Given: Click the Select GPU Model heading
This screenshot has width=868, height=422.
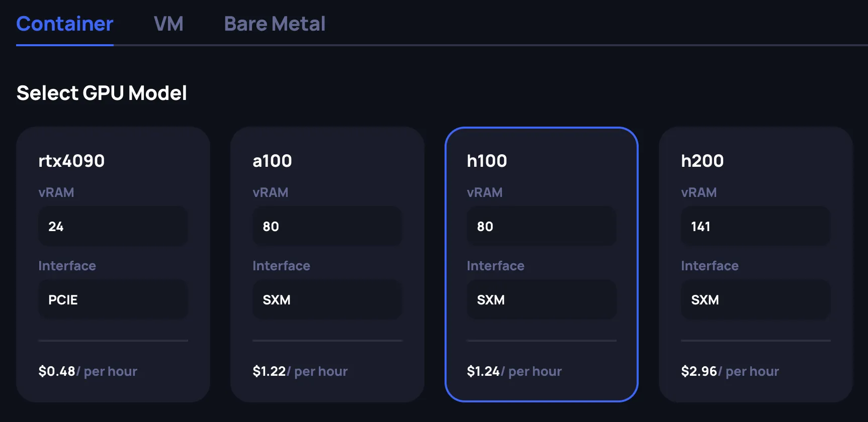Looking at the screenshot, I should click(x=102, y=93).
